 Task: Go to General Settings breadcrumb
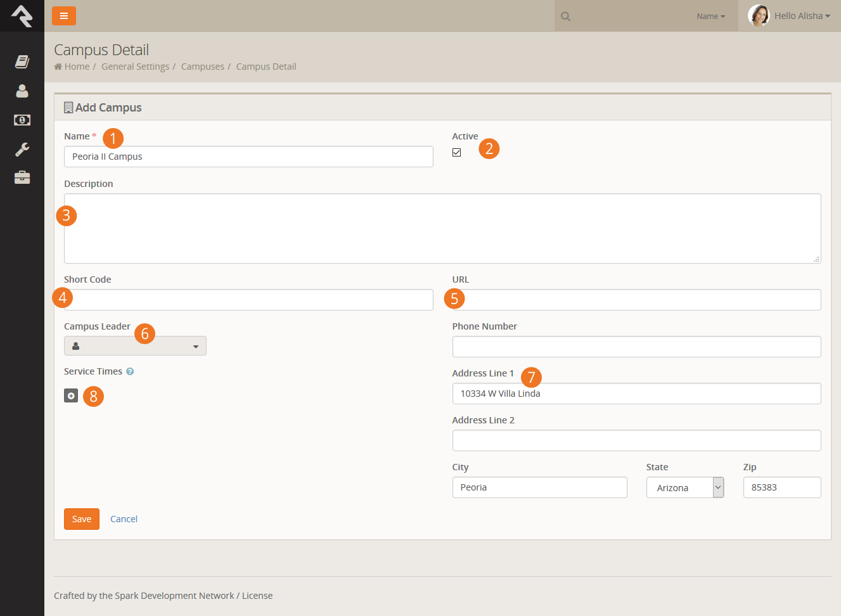click(135, 67)
